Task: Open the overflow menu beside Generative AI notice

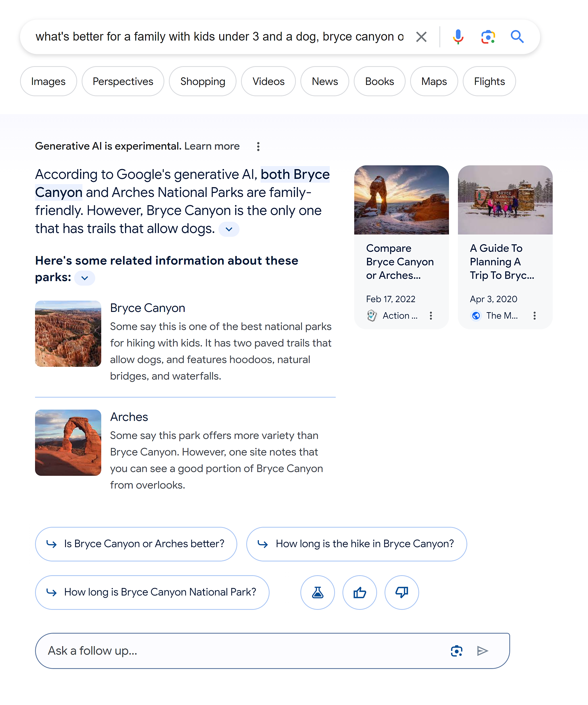Action: (x=258, y=146)
